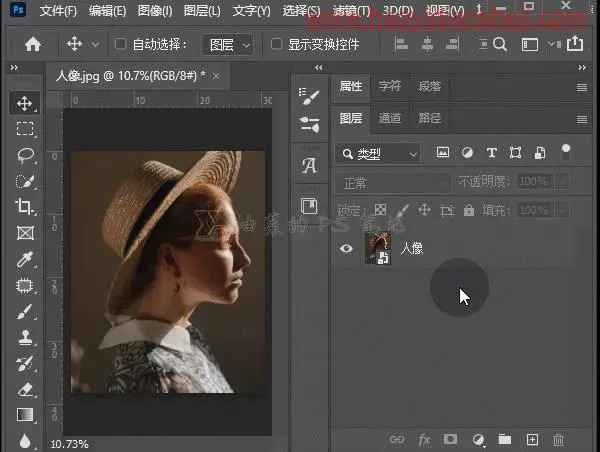Select the Brush tool

[25, 312]
